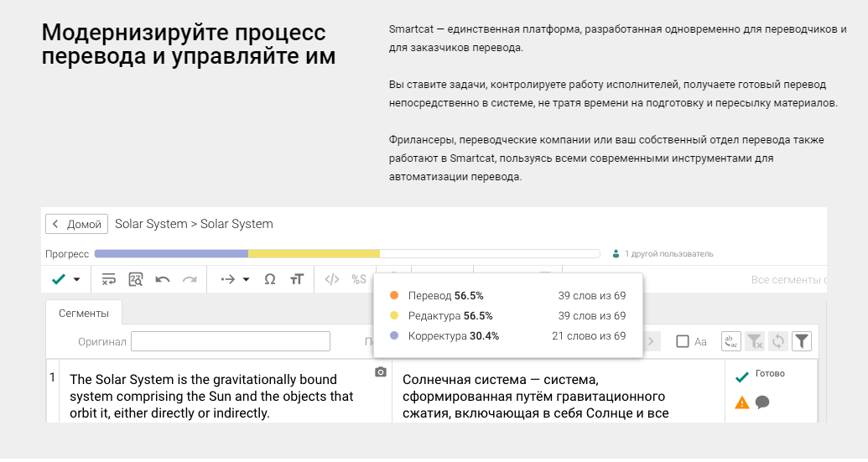Click the clear filter icon

pos(755,341)
